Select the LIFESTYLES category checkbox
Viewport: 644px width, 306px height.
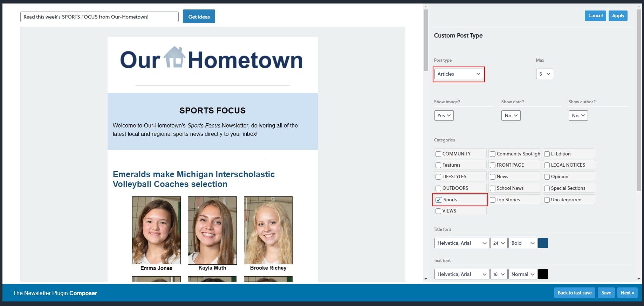click(438, 176)
